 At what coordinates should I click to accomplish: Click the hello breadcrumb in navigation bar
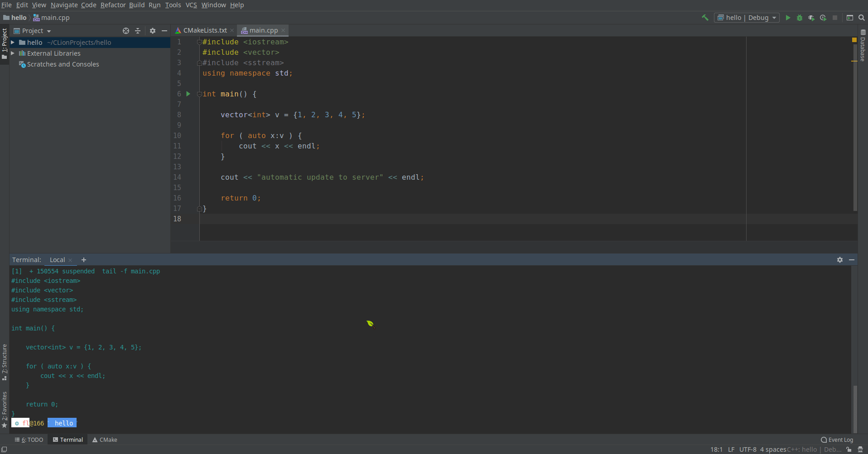(x=15, y=18)
